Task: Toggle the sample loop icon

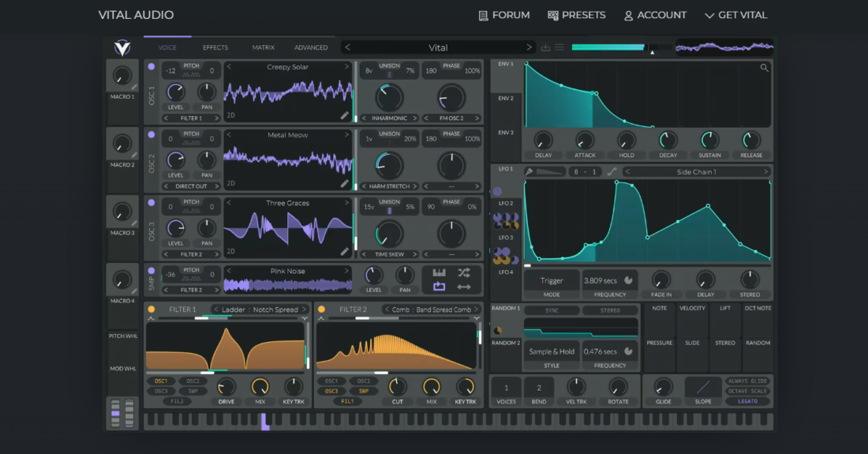Action: point(440,286)
